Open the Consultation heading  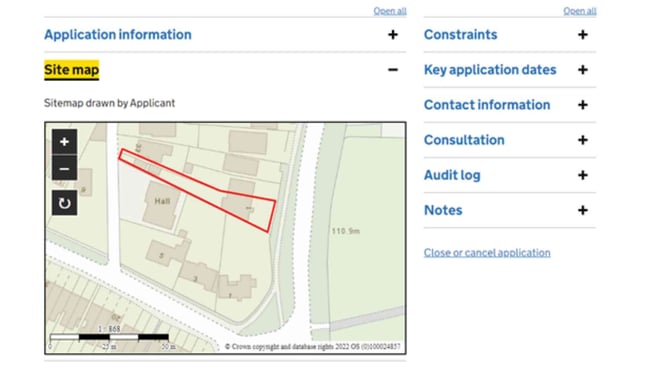[x=464, y=140]
